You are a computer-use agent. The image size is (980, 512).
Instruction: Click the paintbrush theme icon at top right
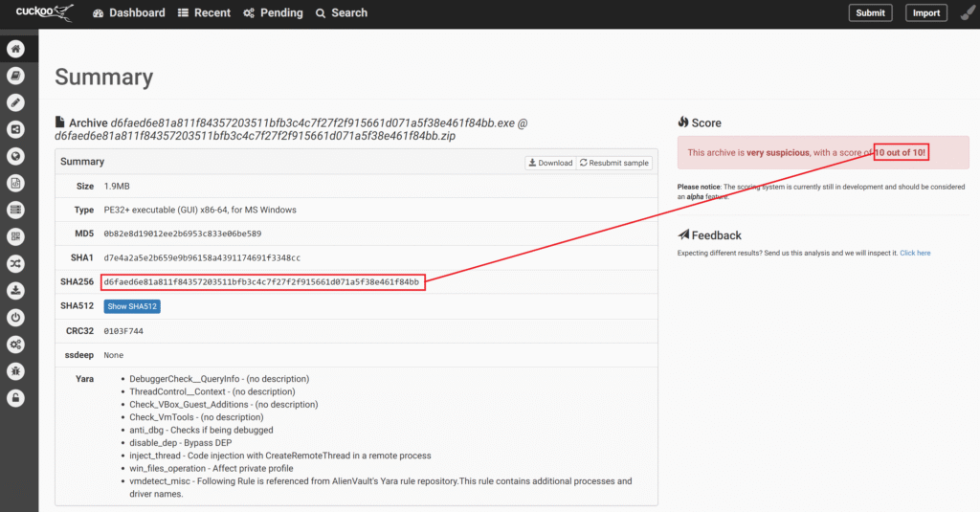pos(967,13)
